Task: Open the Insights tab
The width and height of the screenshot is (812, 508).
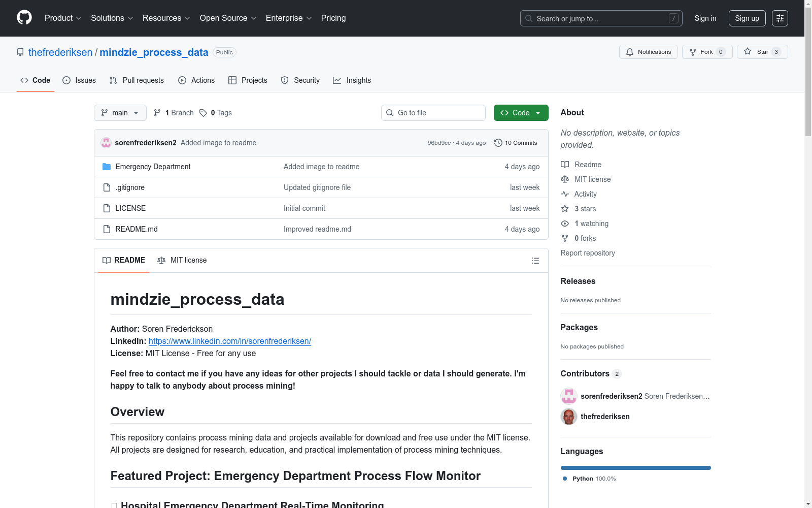Action: [x=352, y=80]
